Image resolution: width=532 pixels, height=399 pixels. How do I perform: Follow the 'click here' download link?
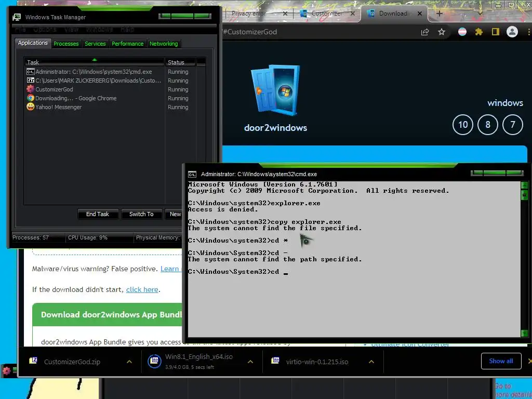pyautogui.click(x=142, y=290)
